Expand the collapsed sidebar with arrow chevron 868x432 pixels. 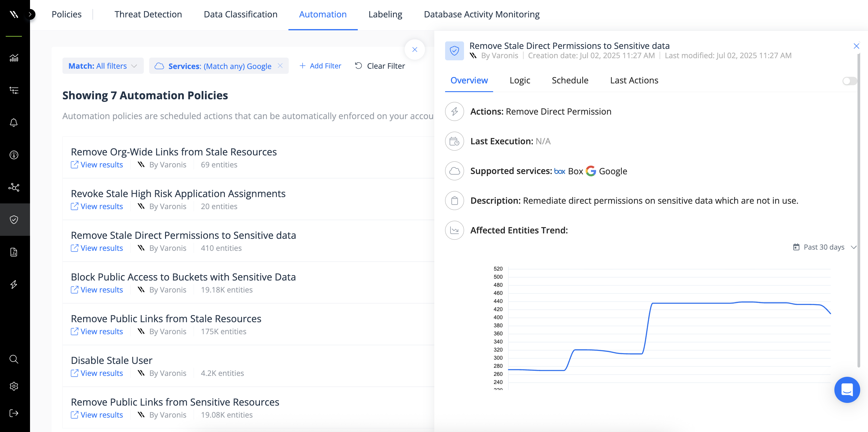[x=30, y=14]
